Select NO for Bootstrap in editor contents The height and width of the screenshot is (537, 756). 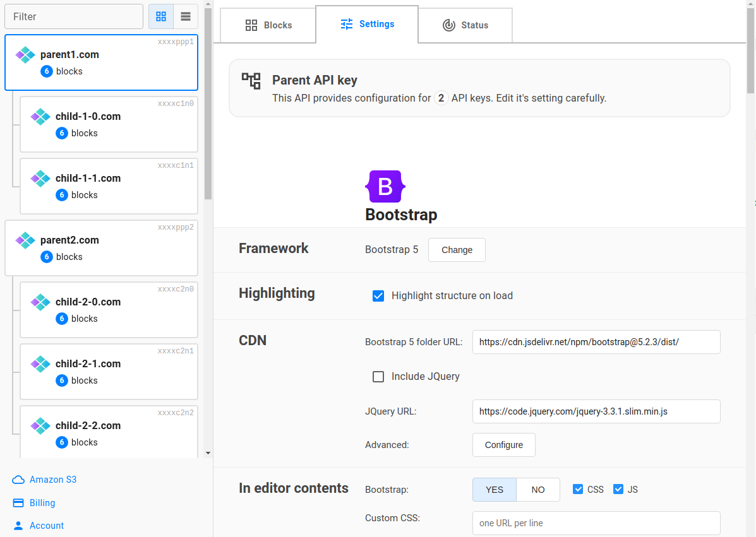point(537,489)
